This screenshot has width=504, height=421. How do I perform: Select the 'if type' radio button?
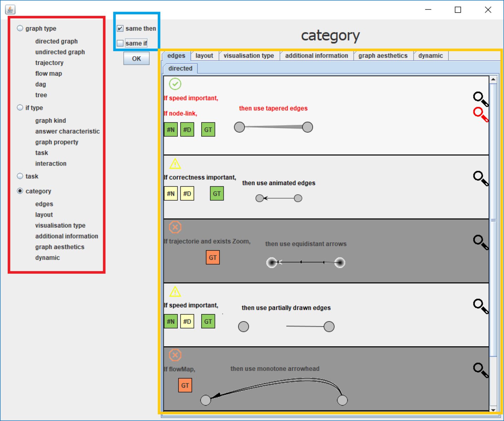click(20, 108)
